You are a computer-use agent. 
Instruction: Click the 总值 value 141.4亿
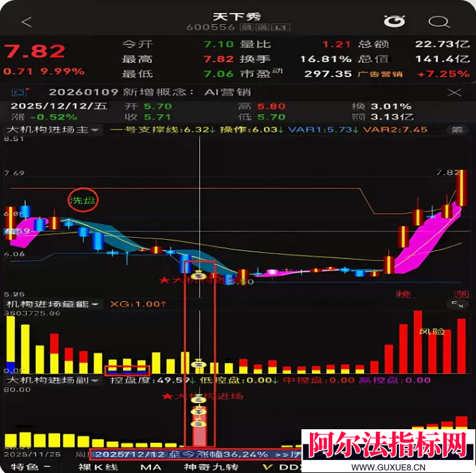443,59
